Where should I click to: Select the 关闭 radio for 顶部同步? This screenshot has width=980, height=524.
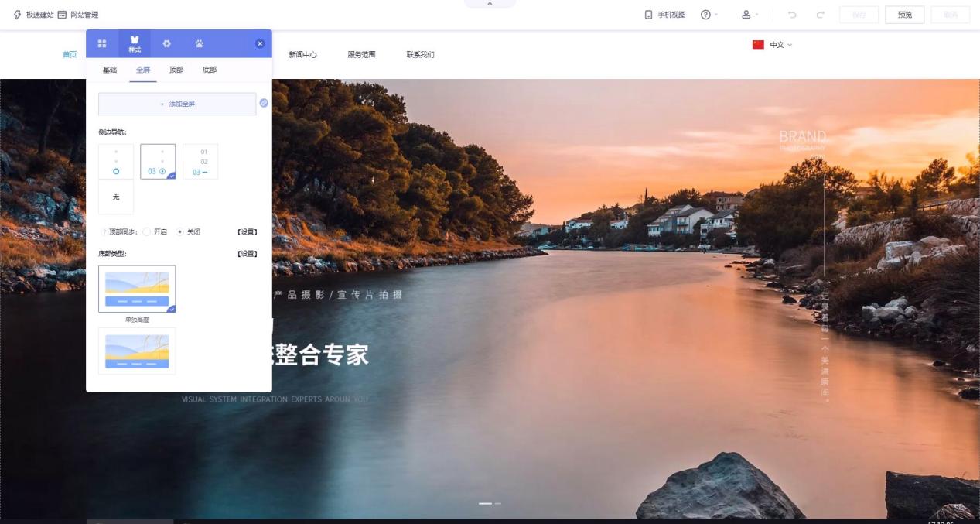pyautogui.click(x=180, y=231)
